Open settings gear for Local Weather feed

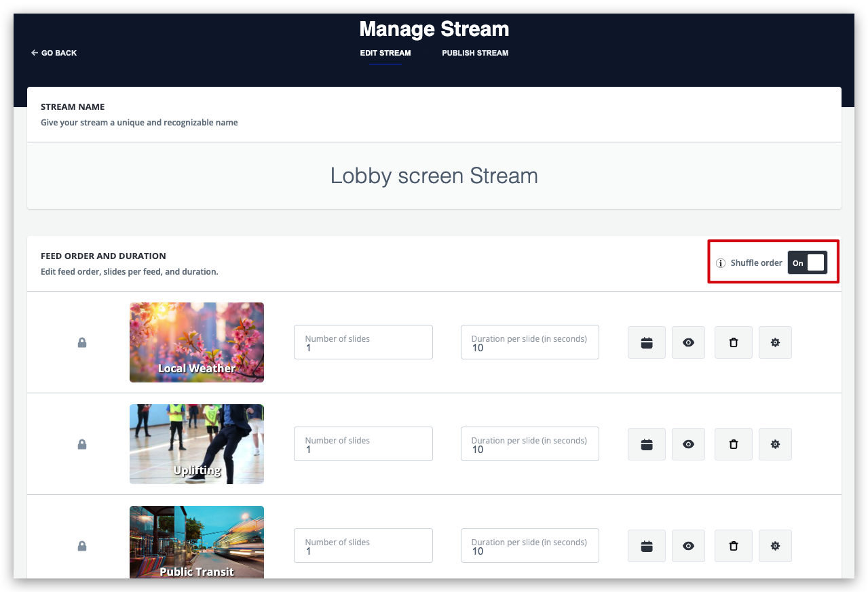[x=775, y=342]
